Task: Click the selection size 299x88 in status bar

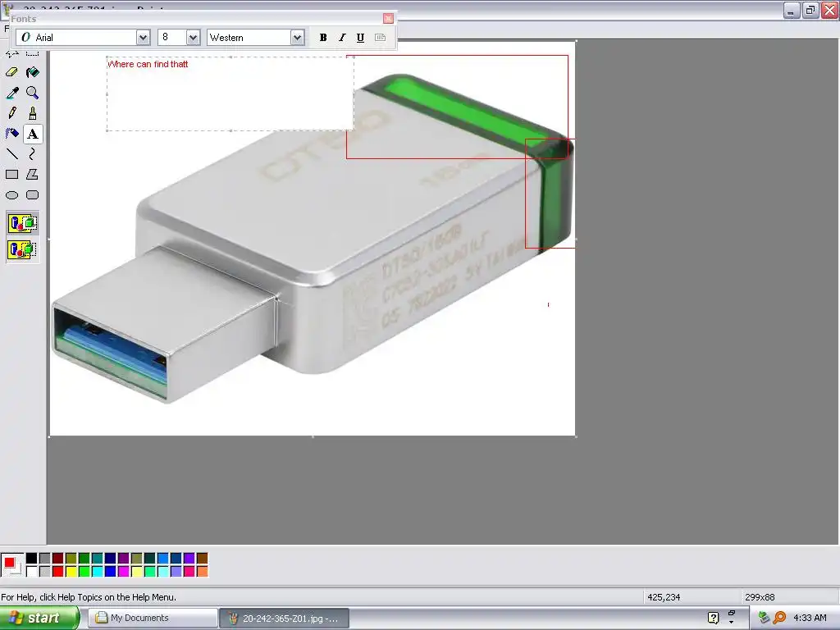Action: [760, 597]
